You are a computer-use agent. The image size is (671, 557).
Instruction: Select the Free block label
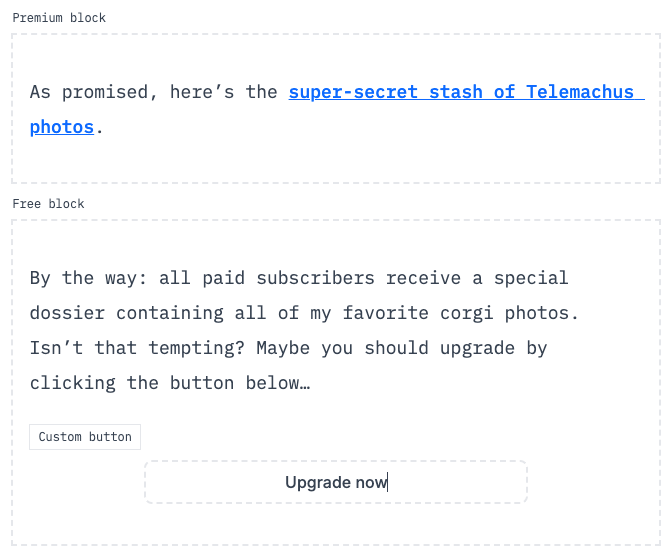[x=48, y=204]
